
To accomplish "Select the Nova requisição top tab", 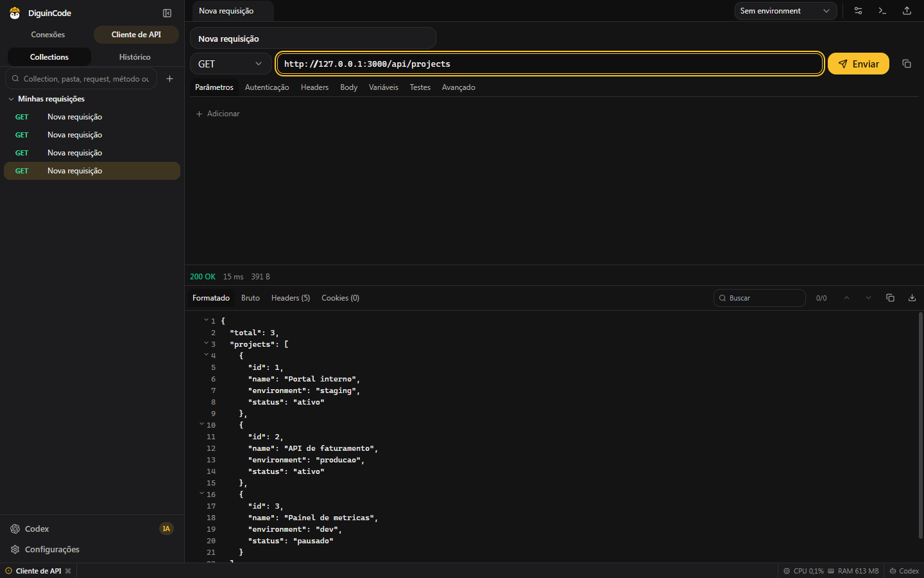I will click(x=232, y=11).
